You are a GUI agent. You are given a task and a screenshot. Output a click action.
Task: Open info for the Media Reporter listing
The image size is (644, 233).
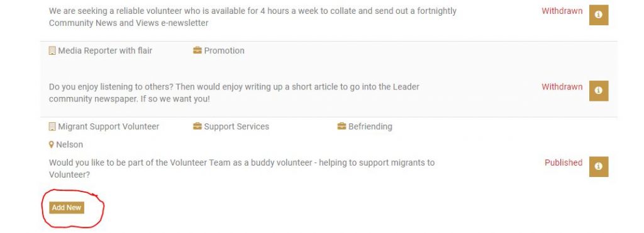click(599, 91)
